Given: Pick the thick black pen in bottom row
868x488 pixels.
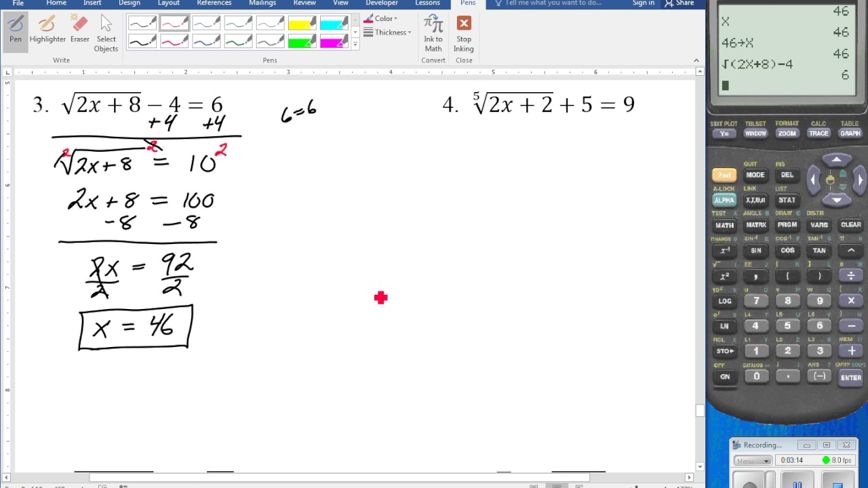Looking at the screenshot, I should pos(142,41).
